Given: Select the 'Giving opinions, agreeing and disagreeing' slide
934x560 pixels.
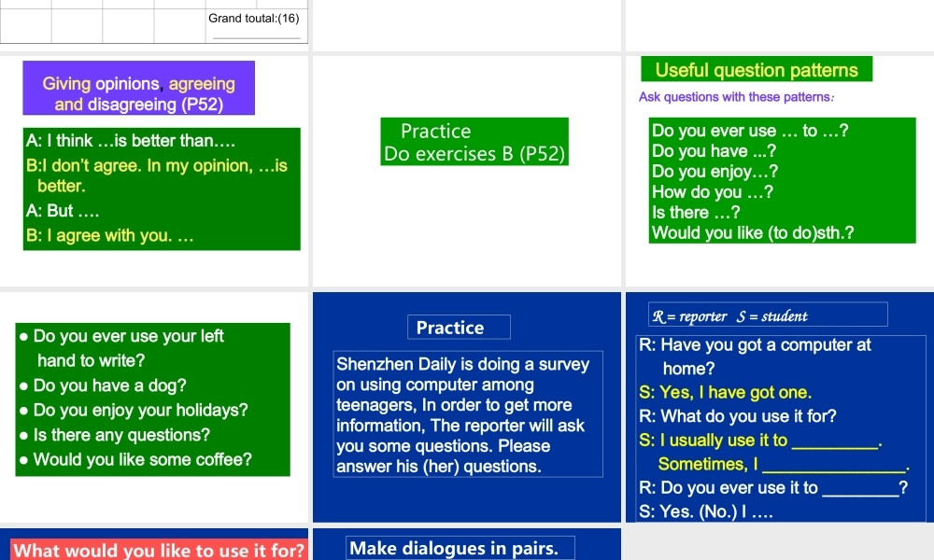Looking at the screenshot, I should 154,171.
